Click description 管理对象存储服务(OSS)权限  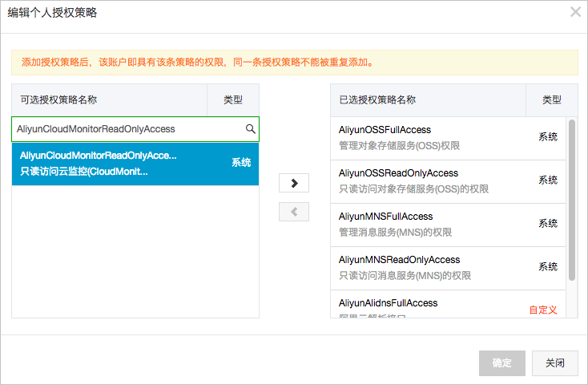click(x=400, y=146)
